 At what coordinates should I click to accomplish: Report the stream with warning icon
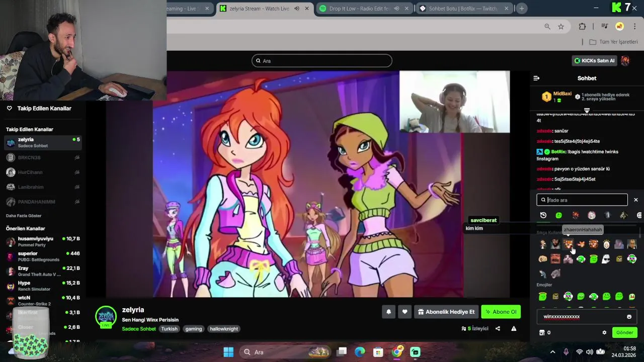pos(514,328)
